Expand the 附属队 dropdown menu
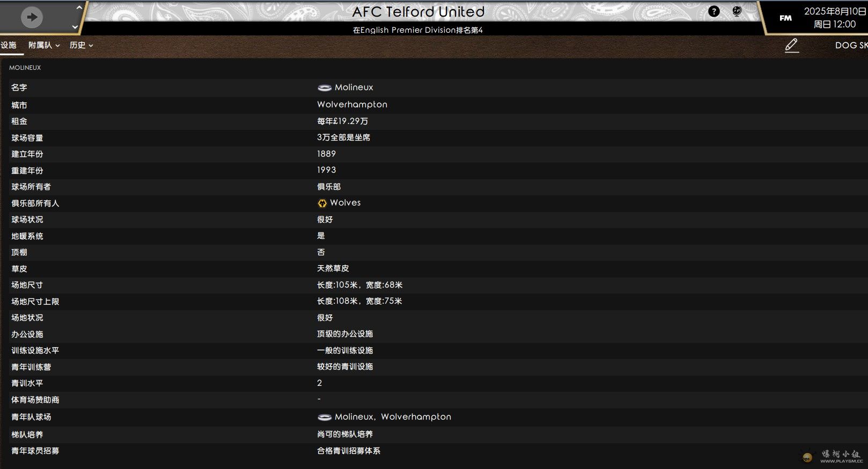Viewport: 868px width, 469px height. pos(44,45)
